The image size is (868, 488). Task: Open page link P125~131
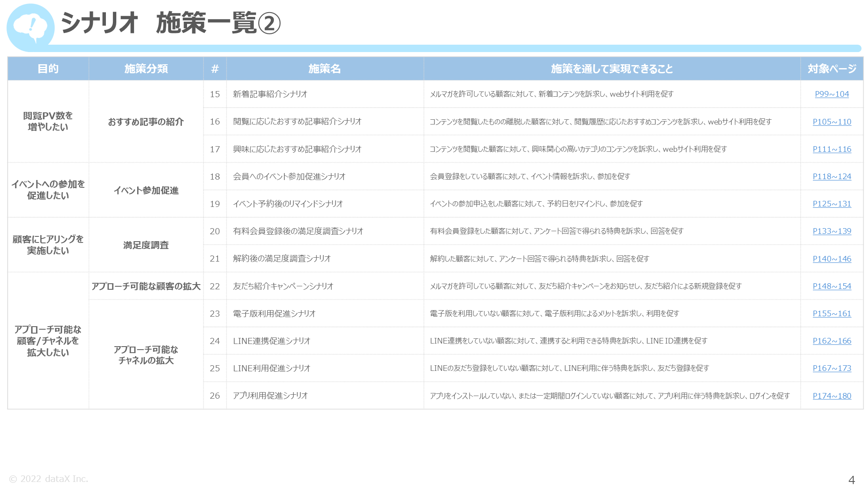(832, 204)
